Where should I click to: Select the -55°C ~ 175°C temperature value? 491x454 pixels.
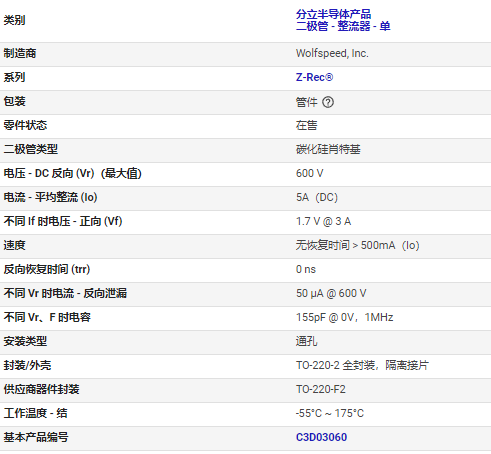click(330, 413)
